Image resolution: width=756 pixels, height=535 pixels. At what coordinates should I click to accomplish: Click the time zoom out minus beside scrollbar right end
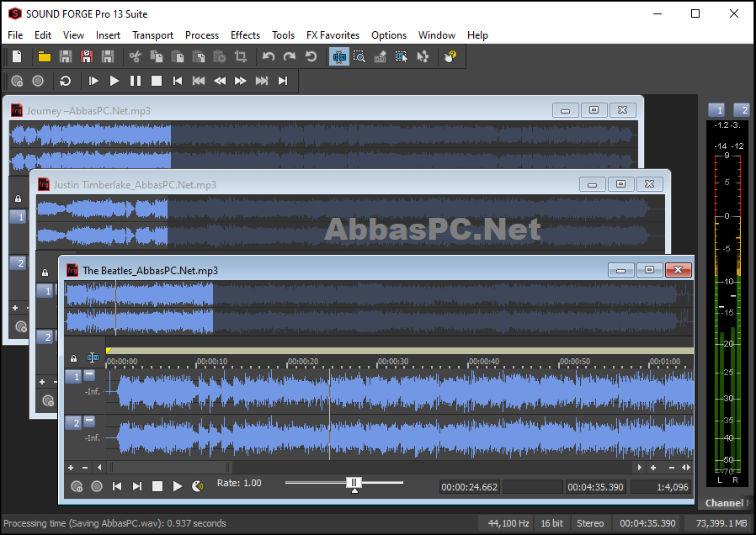click(x=672, y=467)
